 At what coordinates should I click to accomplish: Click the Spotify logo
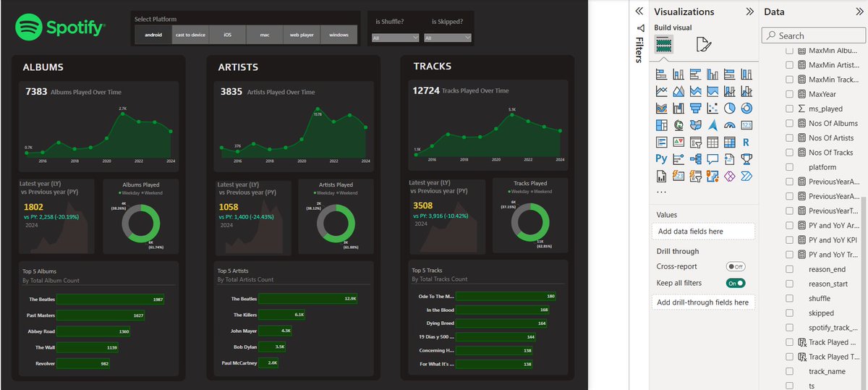tap(60, 28)
